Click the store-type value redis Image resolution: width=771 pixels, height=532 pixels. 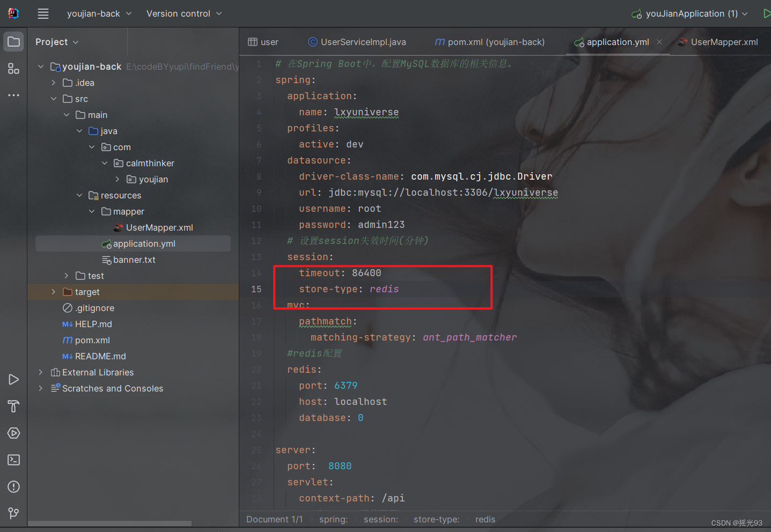pos(384,289)
